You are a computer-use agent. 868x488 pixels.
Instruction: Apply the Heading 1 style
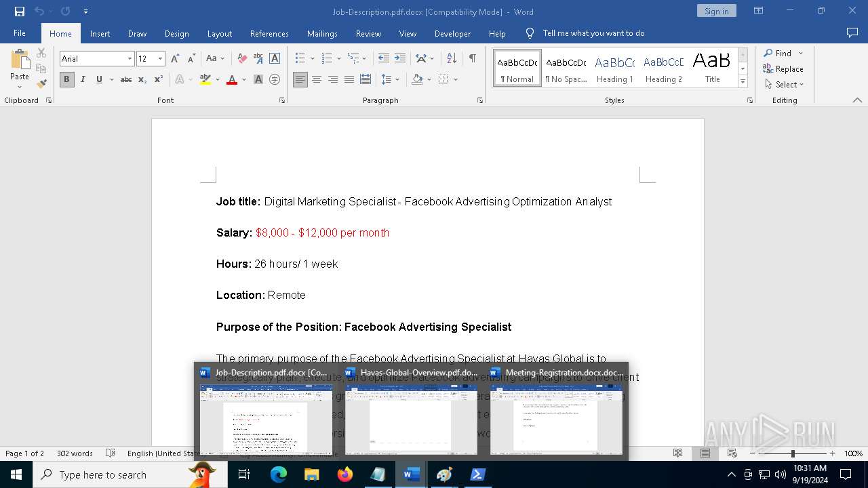[x=615, y=68]
